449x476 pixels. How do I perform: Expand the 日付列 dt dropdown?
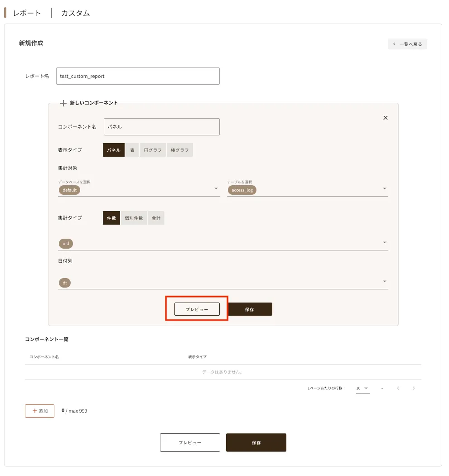tap(384, 282)
